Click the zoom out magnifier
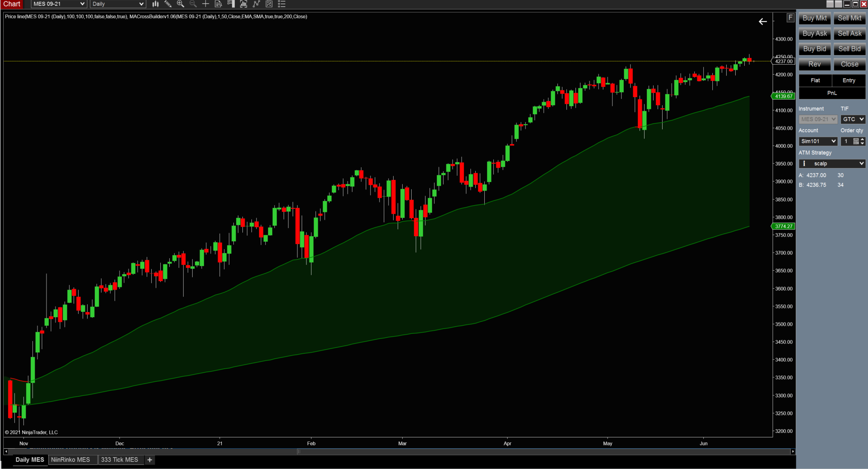Screen dimensions: 868x469 193,4
